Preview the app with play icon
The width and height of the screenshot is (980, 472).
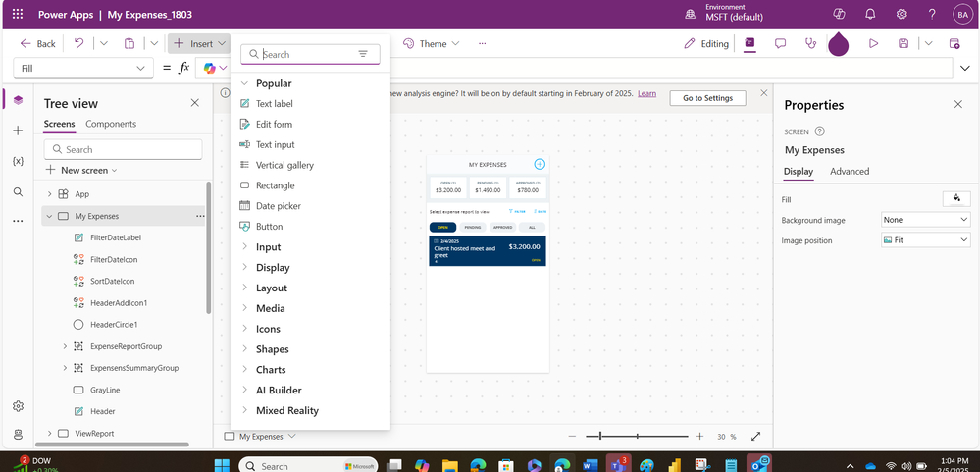point(873,43)
